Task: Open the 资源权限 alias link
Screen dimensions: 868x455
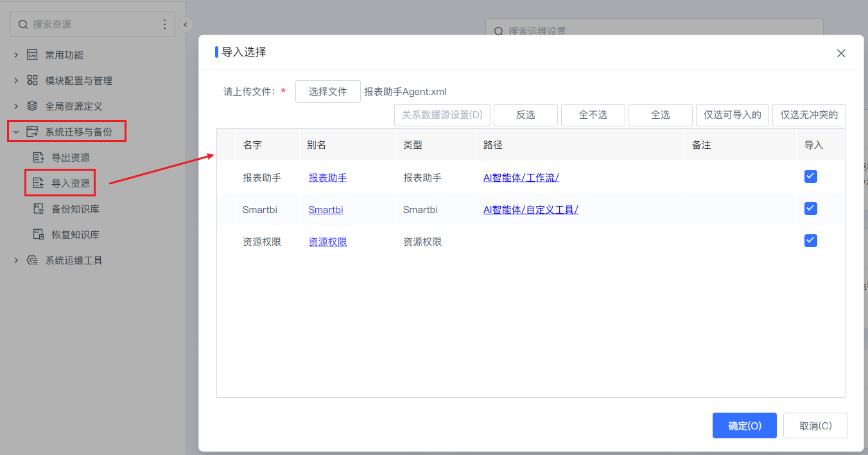Action: click(x=327, y=241)
